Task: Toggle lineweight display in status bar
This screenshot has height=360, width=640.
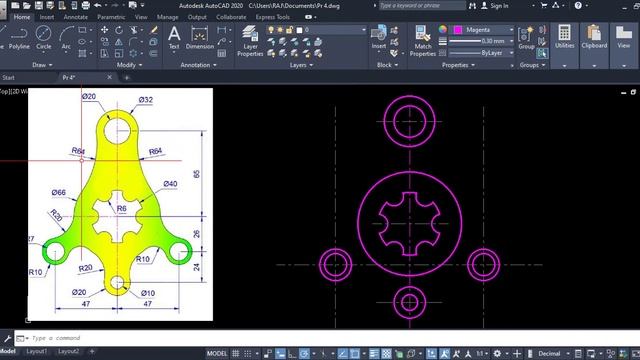Action: click(x=374, y=353)
